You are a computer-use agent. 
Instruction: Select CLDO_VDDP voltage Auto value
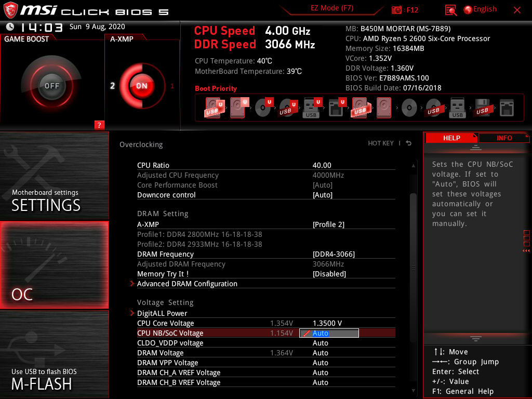320,343
